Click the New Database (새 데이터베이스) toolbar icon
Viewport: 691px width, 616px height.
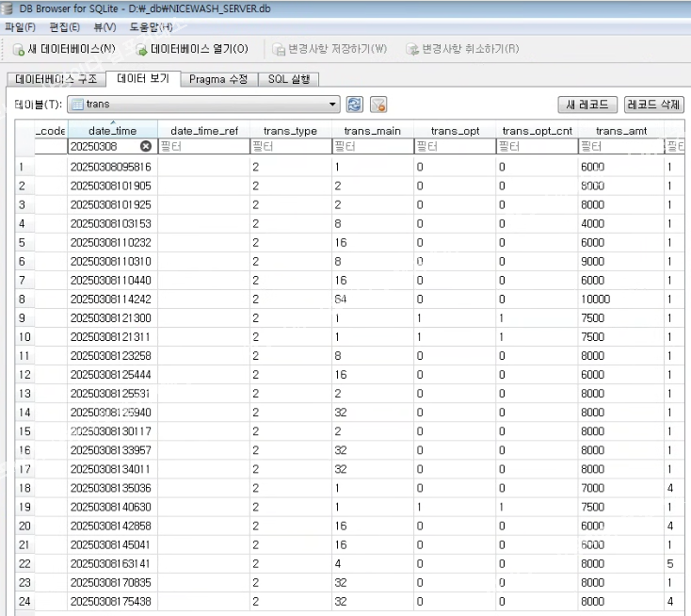coord(18,49)
